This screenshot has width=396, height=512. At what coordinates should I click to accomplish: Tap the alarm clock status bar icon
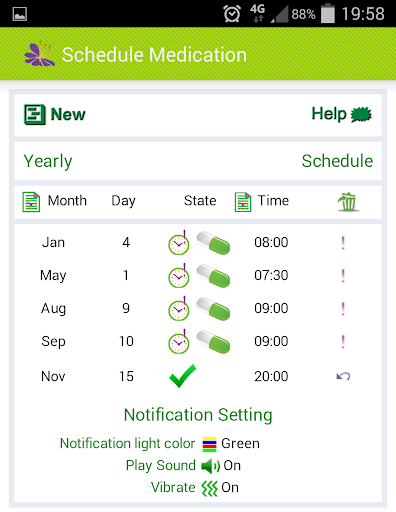coord(232,14)
